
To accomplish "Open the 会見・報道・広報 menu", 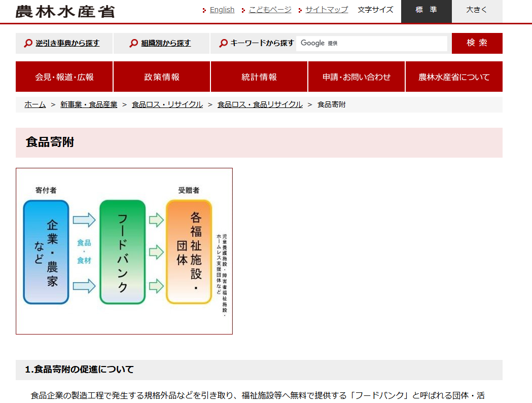I will [x=64, y=77].
